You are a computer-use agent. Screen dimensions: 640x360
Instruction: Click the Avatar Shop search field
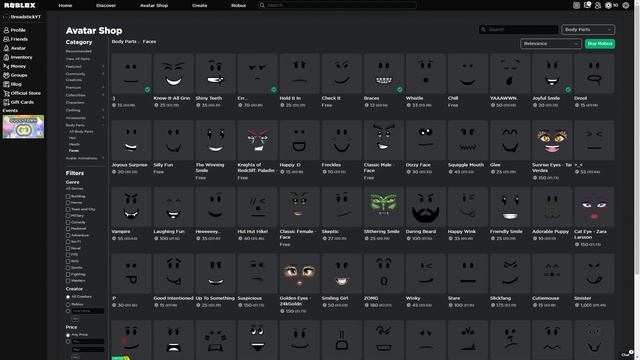pyautogui.click(x=518, y=29)
